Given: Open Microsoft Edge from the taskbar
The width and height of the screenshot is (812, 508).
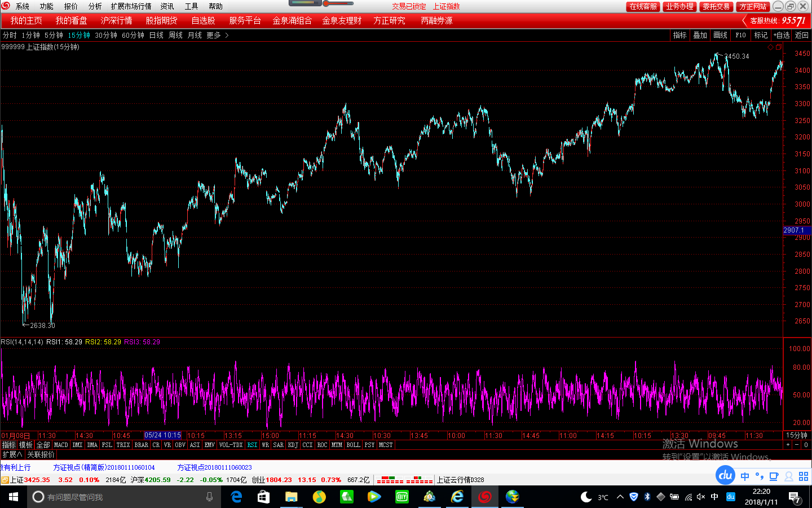Looking at the screenshot, I should pos(237,497).
